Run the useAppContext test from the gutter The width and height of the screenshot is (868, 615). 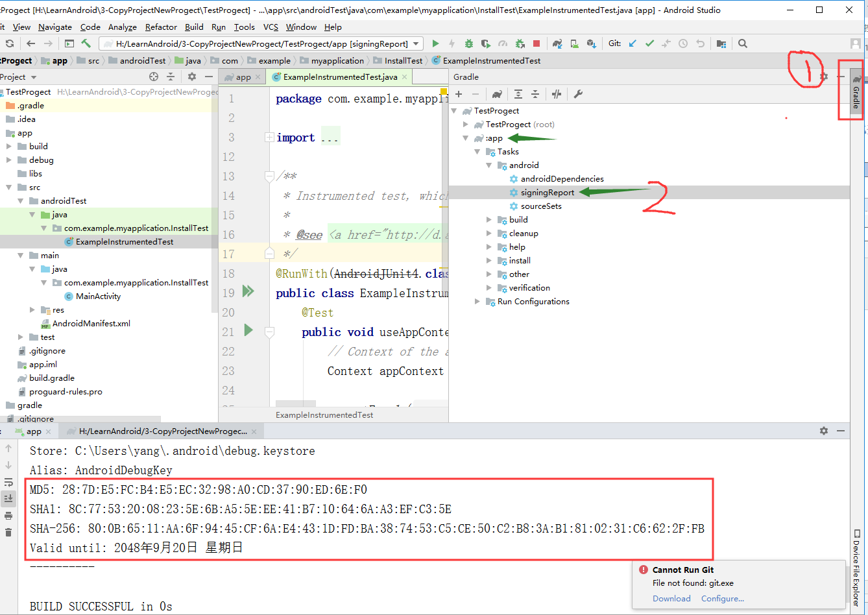(x=248, y=331)
